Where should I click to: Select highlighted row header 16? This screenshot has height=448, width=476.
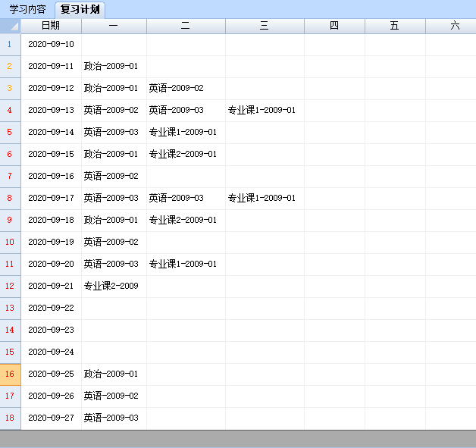pyautogui.click(x=11, y=374)
